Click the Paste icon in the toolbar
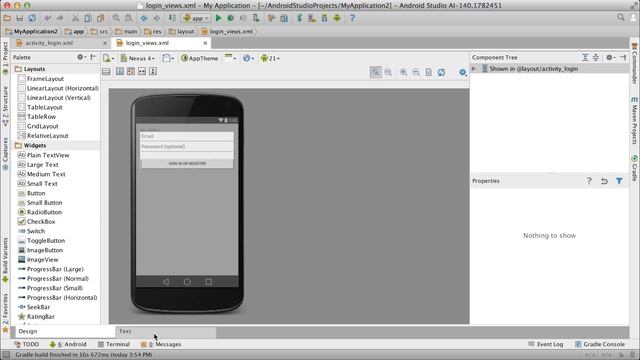Screen dimensions: 640x360 coord(100,18)
